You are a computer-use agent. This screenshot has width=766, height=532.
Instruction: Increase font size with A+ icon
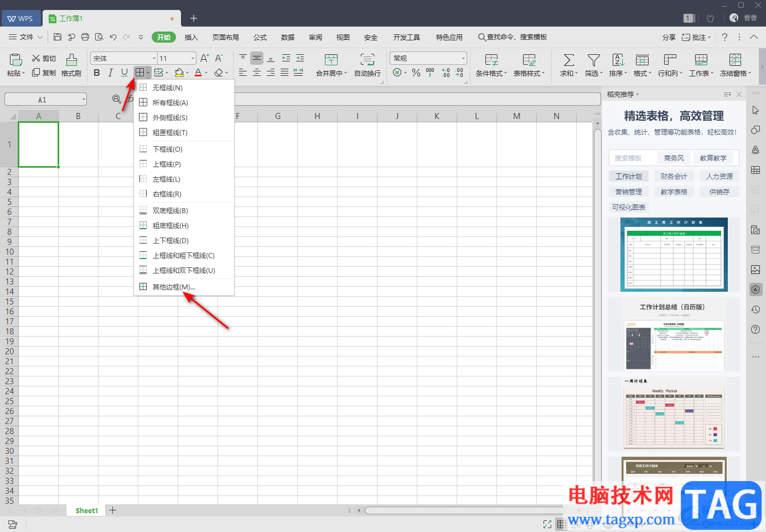pyautogui.click(x=205, y=58)
